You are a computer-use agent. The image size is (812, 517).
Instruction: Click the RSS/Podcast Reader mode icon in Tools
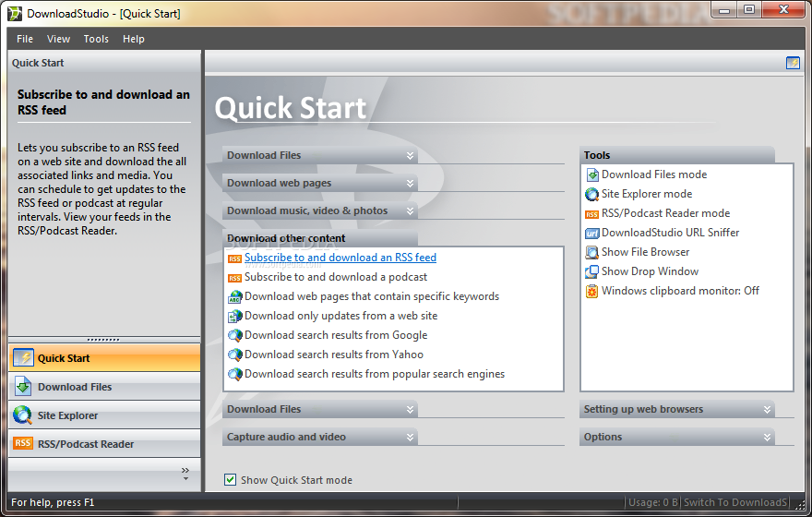(591, 214)
